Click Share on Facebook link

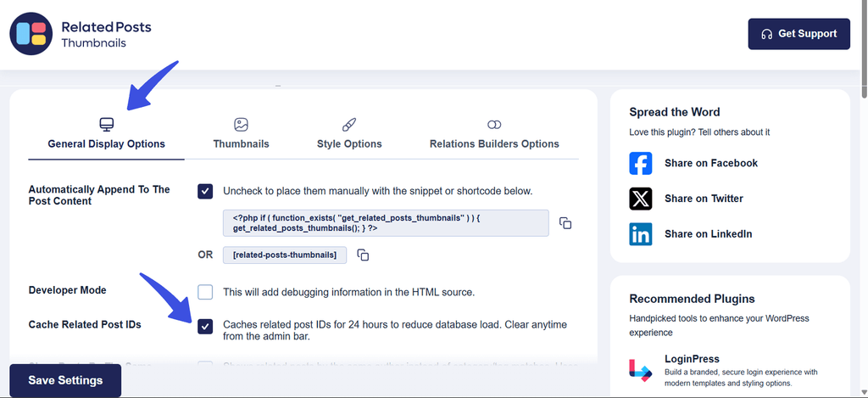pyautogui.click(x=711, y=163)
